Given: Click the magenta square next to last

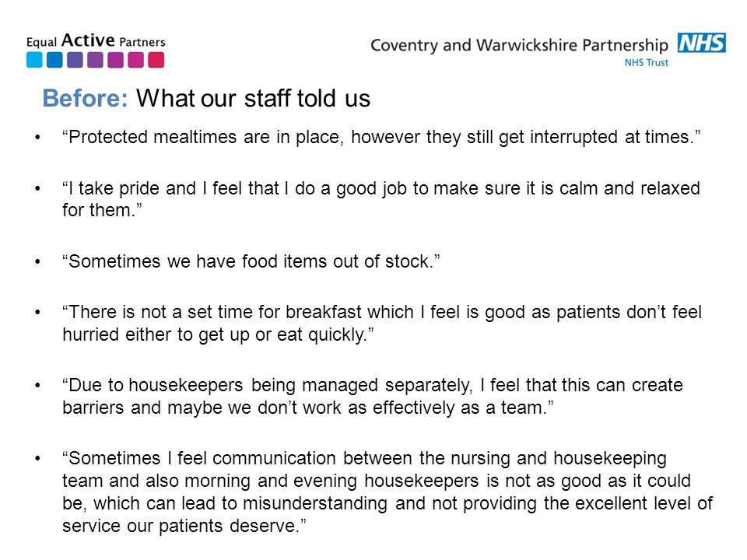Looking at the screenshot, I should [x=135, y=60].
